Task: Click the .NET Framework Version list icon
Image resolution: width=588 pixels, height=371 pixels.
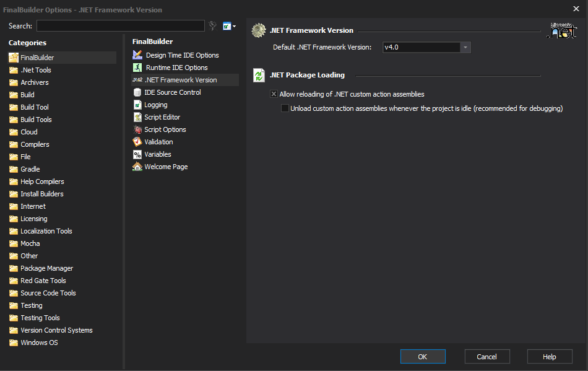Action: (137, 79)
